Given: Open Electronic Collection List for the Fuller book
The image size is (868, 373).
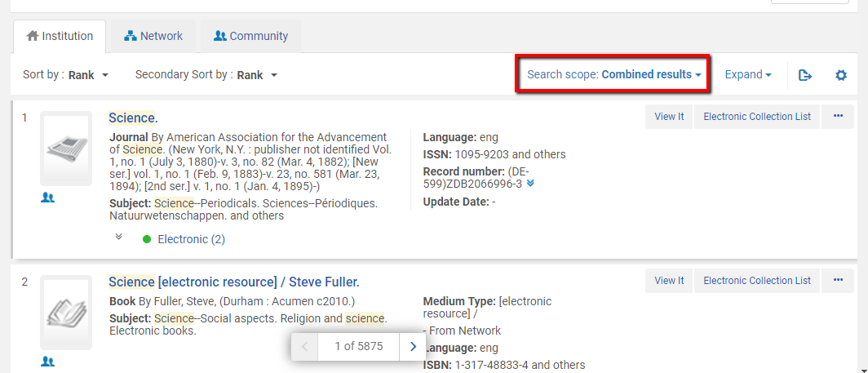Looking at the screenshot, I should 757,281.
